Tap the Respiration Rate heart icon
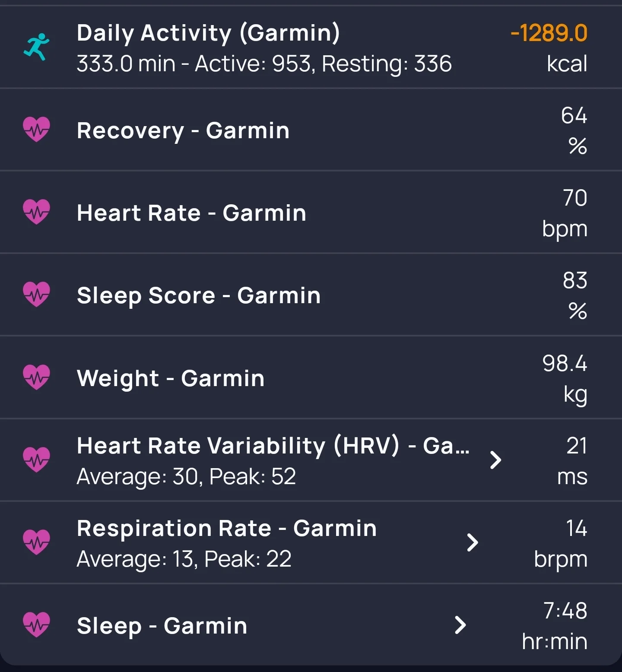This screenshot has height=672, width=622. point(36,542)
